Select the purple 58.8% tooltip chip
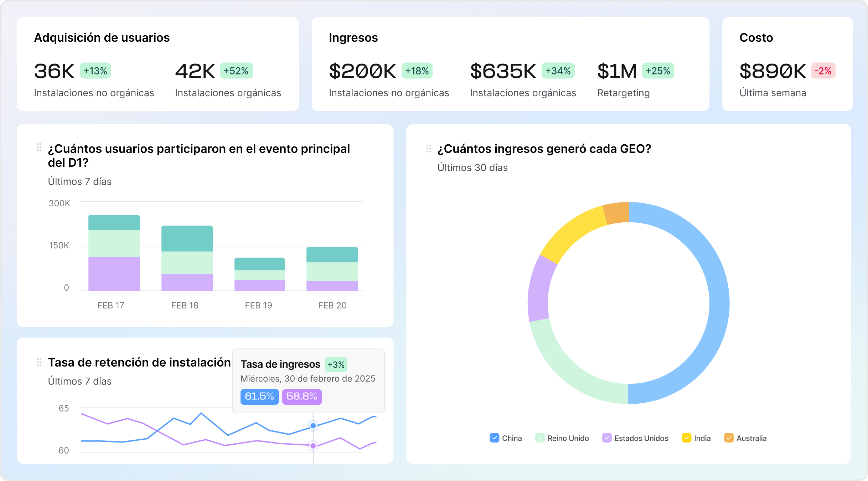 pyautogui.click(x=302, y=397)
